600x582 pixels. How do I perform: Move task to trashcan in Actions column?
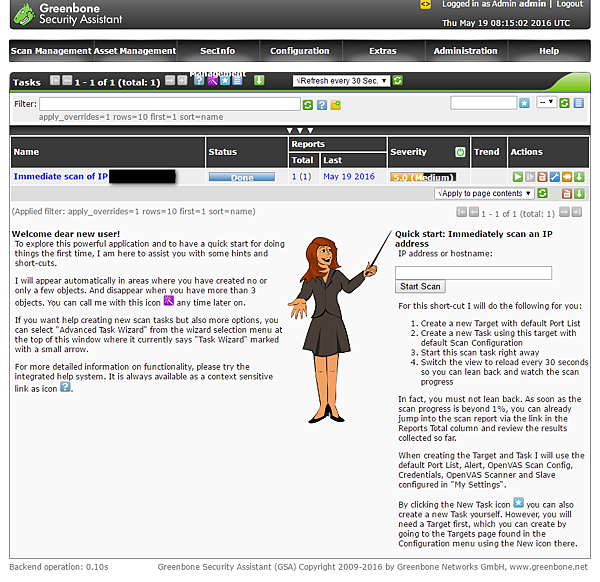tap(542, 177)
